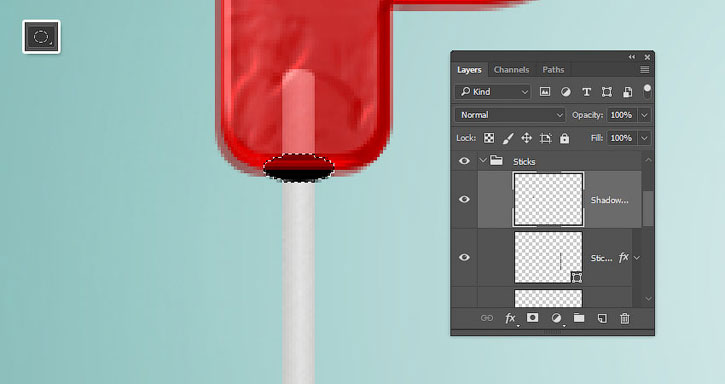
Task: Filter layers by shape layer icon
Action: (x=607, y=92)
